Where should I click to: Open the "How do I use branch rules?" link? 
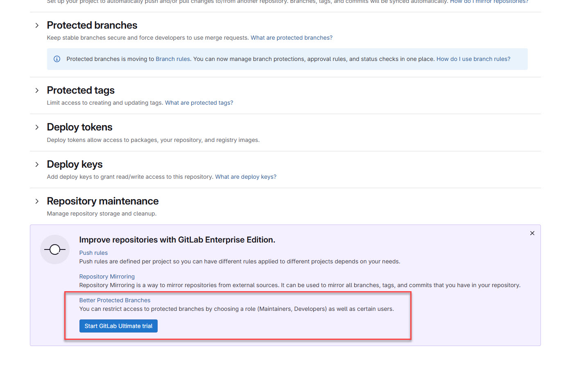pyautogui.click(x=473, y=58)
